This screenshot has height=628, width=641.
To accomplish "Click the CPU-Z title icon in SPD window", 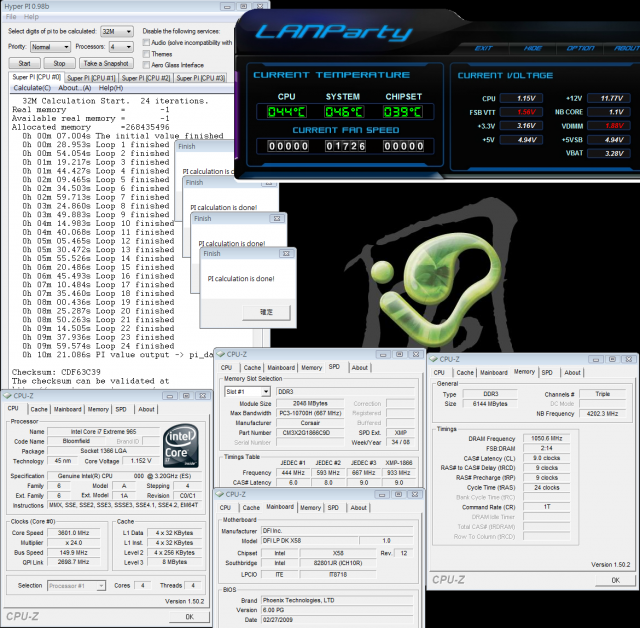I will coord(221,354).
